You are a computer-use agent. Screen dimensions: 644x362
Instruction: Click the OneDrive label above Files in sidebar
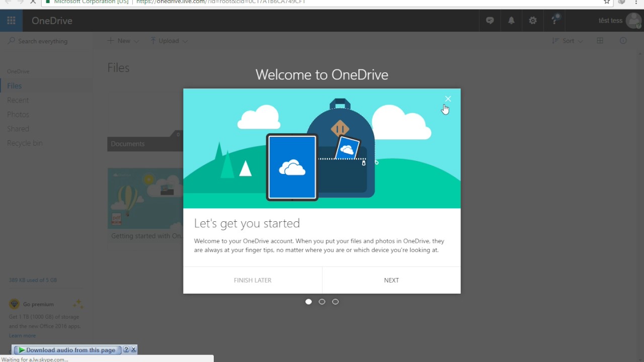pyautogui.click(x=18, y=71)
